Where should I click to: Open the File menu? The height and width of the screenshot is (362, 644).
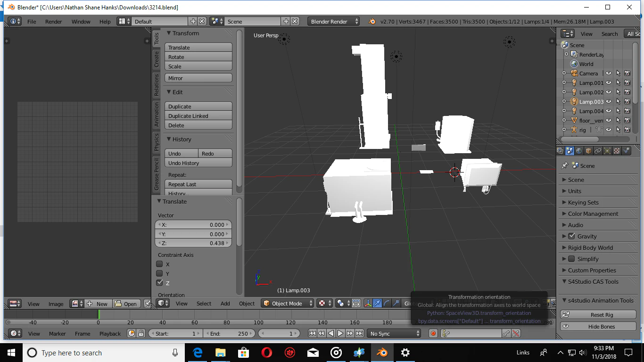click(x=32, y=22)
